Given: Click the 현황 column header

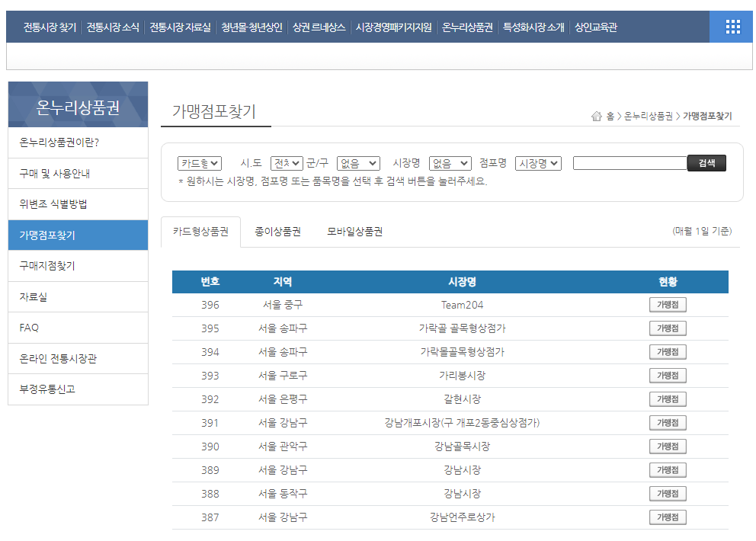Looking at the screenshot, I should [x=668, y=282].
